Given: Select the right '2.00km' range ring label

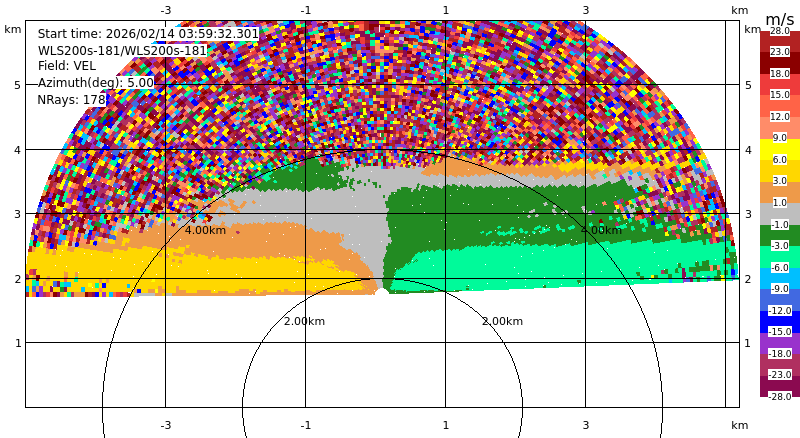Looking at the screenshot, I should (503, 322).
